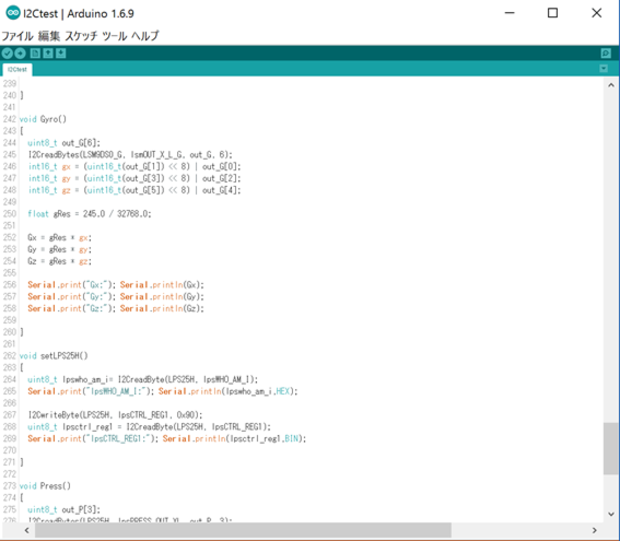Image resolution: width=620 pixels, height=541 pixels.
Task: Click the Verify sketch checkmark icon
Action: point(8,52)
